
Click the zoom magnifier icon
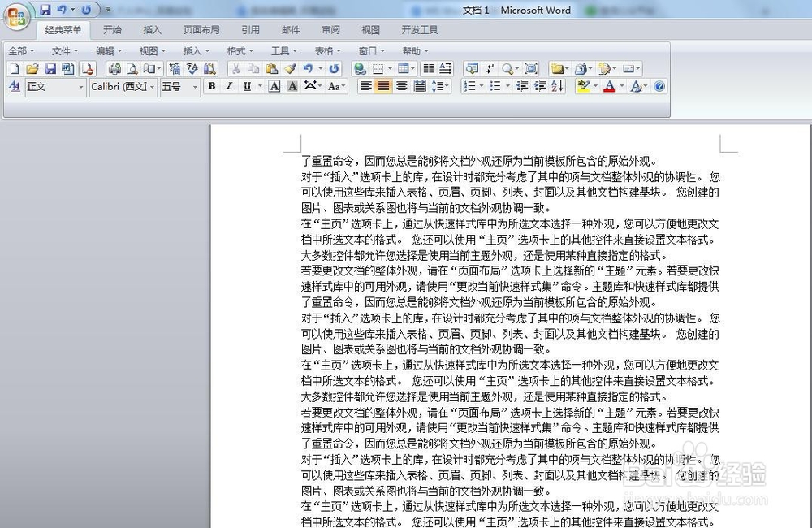508,68
